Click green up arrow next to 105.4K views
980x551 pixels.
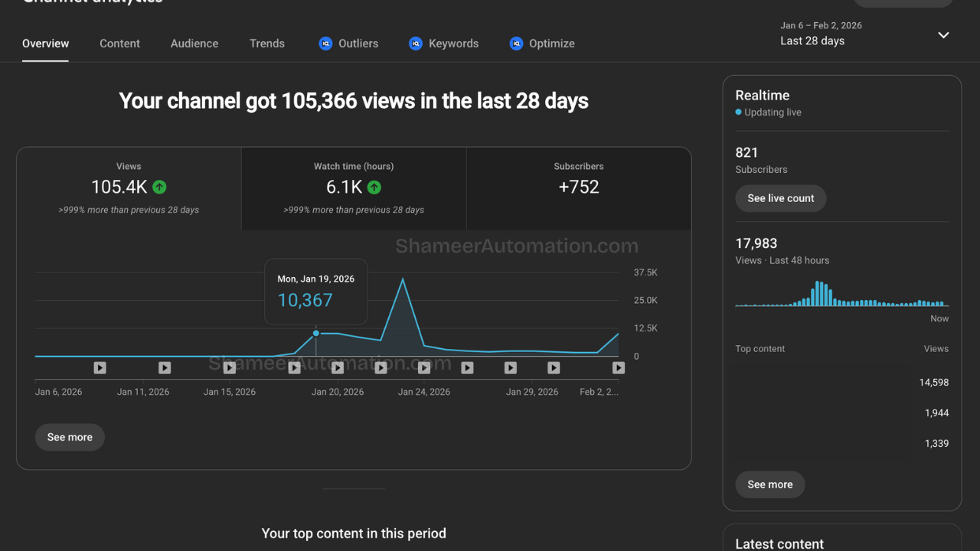pyautogui.click(x=159, y=187)
